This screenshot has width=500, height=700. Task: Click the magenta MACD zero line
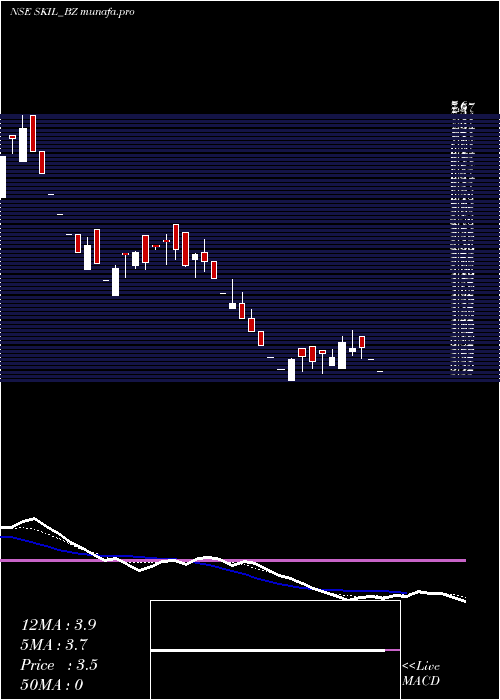[x=233, y=560]
